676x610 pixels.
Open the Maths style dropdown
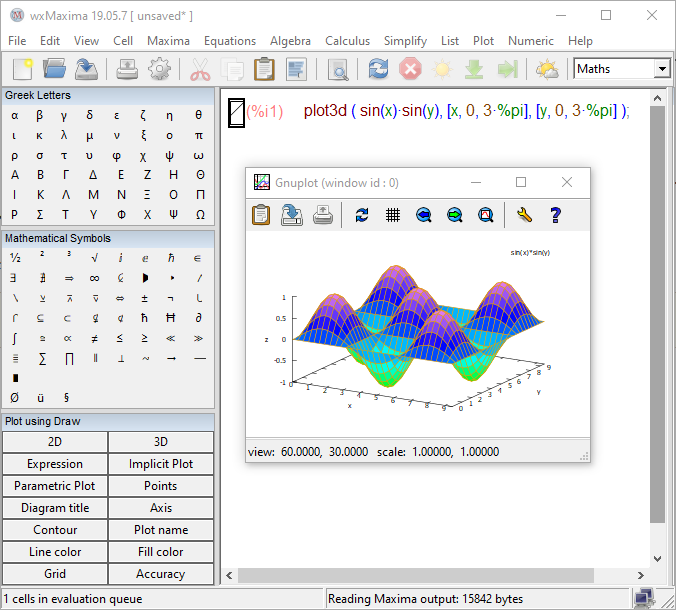point(661,69)
